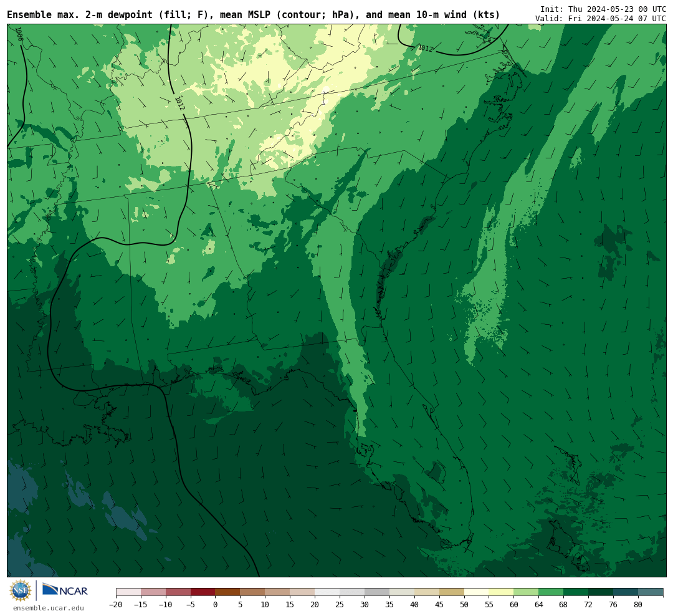Click the 64 colorbar tick label
The height and width of the screenshot is (616, 673).
(x=539, y=605)
